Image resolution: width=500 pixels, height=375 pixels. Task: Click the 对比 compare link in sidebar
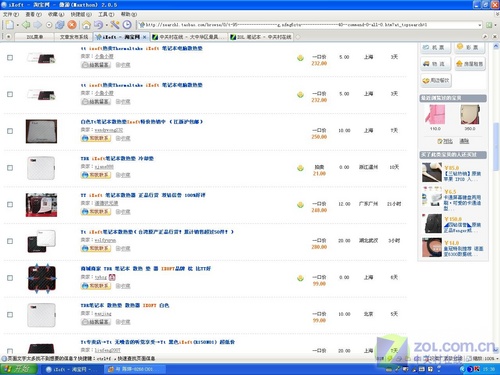pos(445,141)
